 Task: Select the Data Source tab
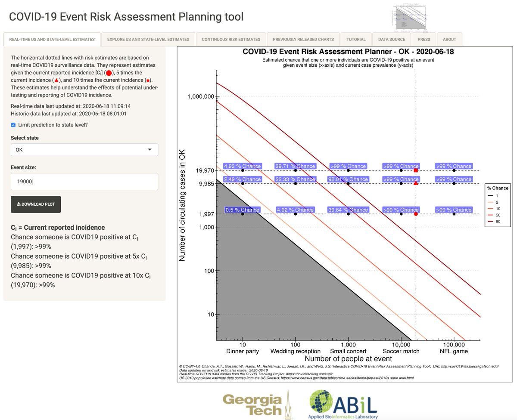[x=392, y=39]
